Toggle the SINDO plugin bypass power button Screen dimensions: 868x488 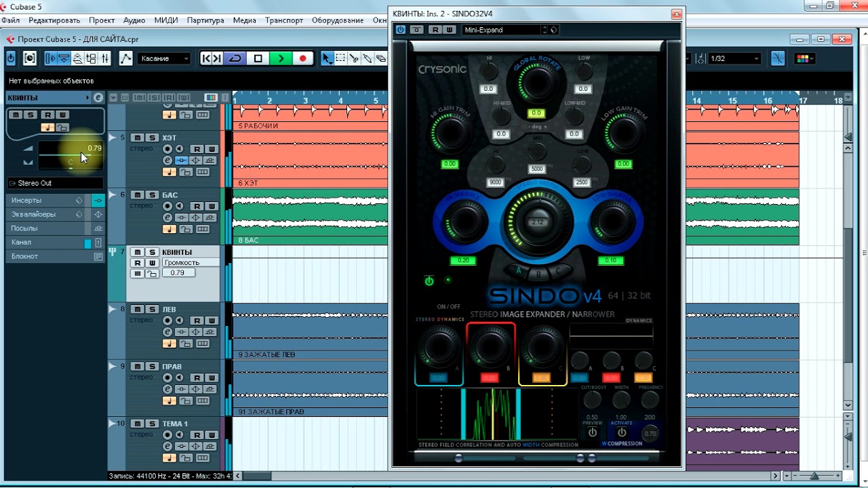click(x=401, y=30)
